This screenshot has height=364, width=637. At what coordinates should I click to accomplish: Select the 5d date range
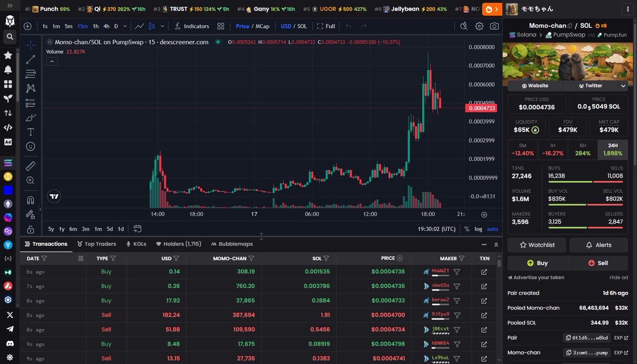109,229
